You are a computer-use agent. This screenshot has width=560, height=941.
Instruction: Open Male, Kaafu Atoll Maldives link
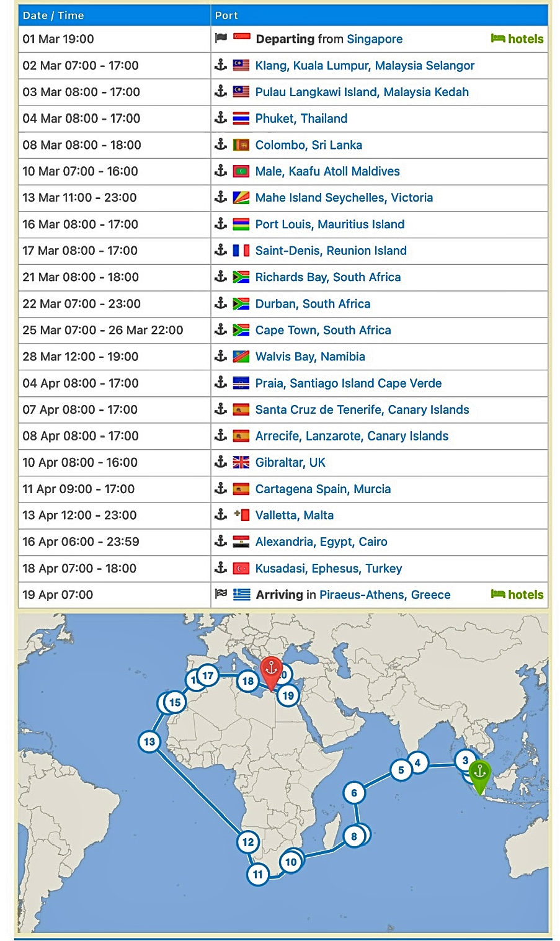tap(327, 171)
